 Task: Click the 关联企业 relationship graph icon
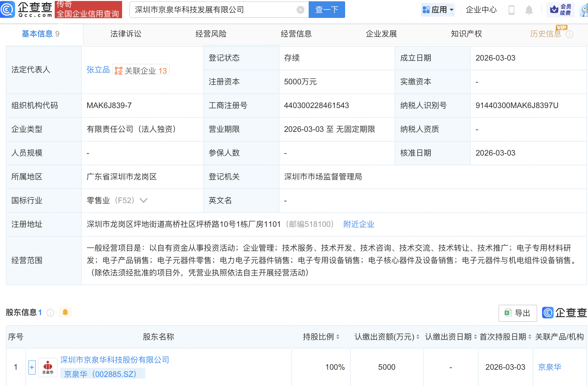(119, 69)
